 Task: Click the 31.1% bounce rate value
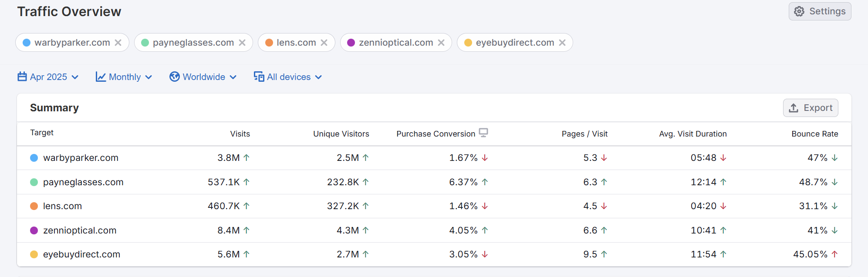(813, 206)
